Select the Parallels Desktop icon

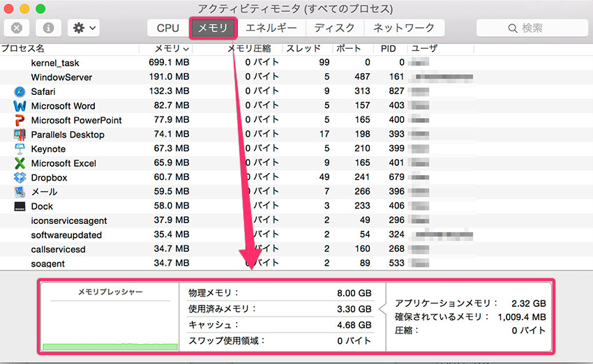(x=20, y=135)
